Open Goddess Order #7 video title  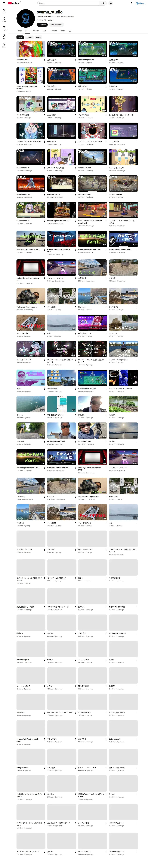pyautogui.click(x=23, y=168)
